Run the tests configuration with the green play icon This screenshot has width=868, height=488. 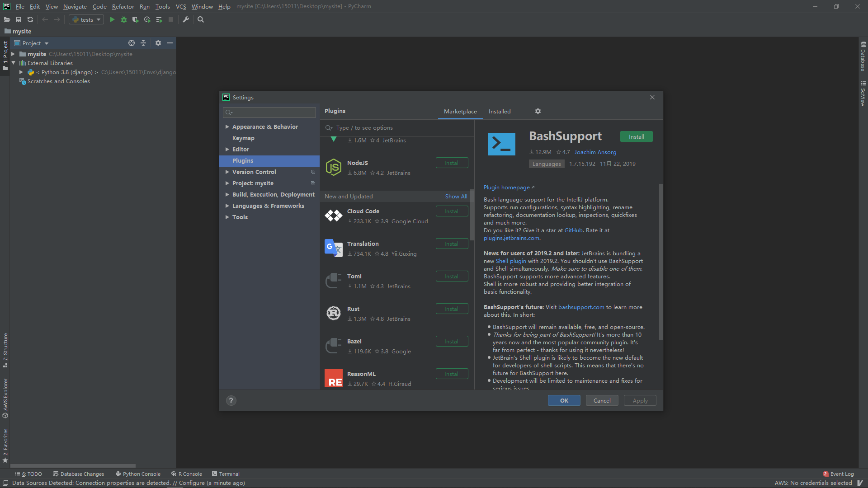coord(112,19)
